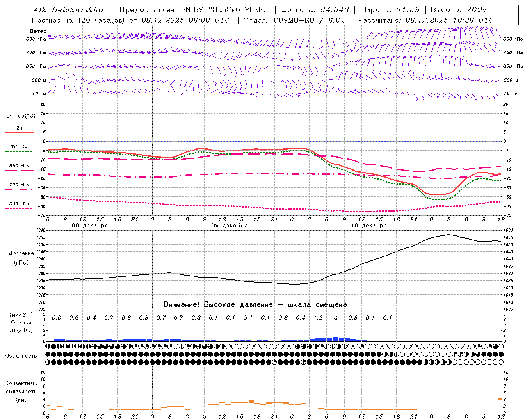Click the 'Давление' pressure label
Viewport: 525px width, 420px height.
(21, 253)
